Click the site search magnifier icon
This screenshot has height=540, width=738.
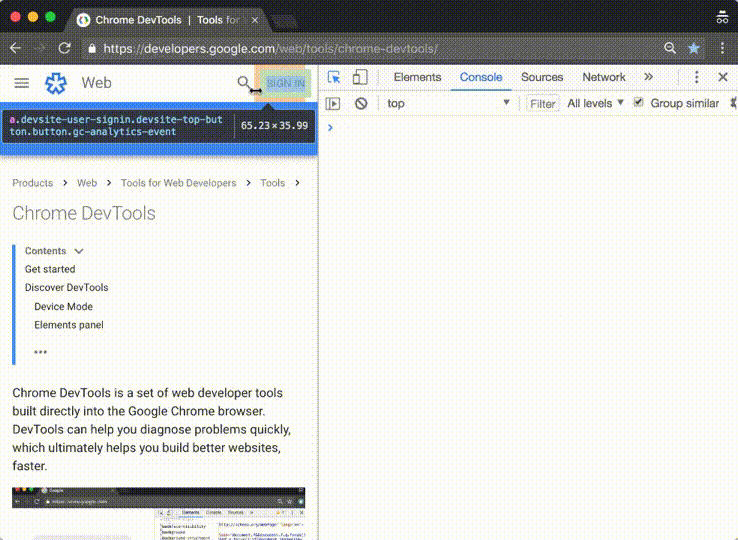[x=243, y=83]
